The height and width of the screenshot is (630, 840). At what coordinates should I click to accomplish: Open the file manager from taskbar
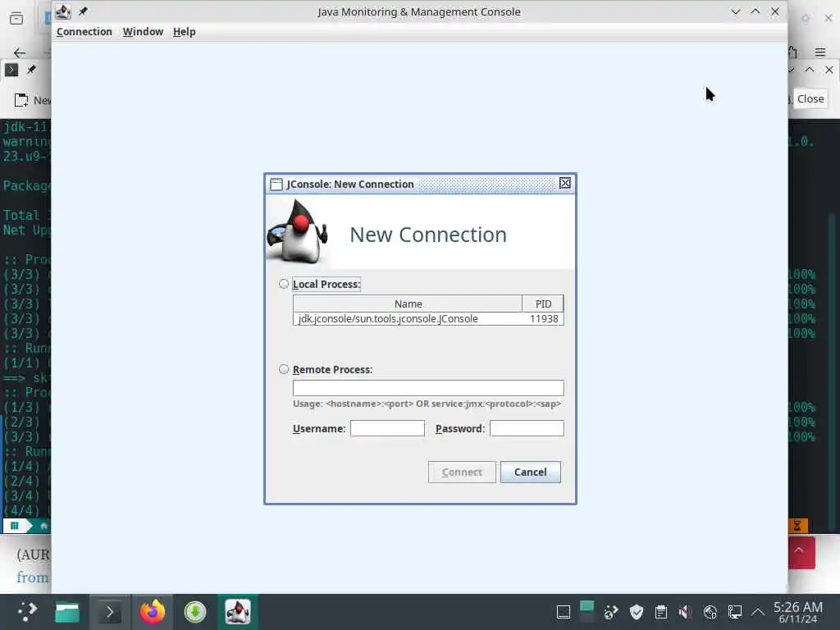point(67,612)
